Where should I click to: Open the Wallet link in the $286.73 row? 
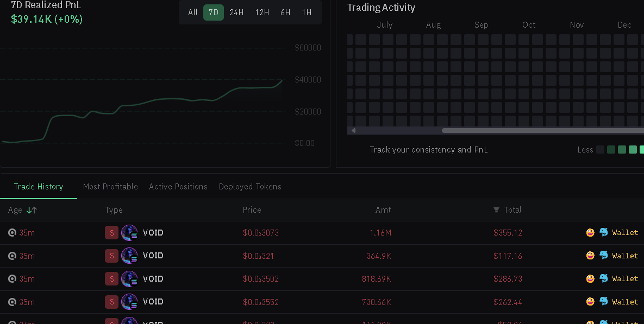point(625,278)
